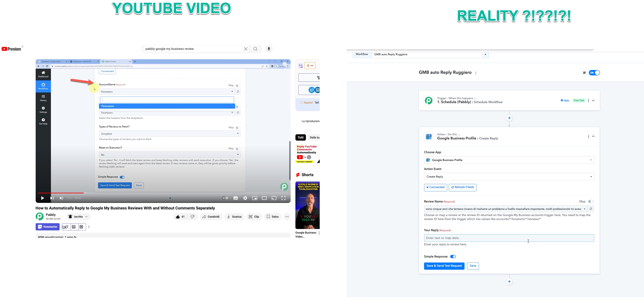Open the Workflow selector dropdown
Image resolution: width=644 pixels, height=305 pixels.
pos(430,54)
